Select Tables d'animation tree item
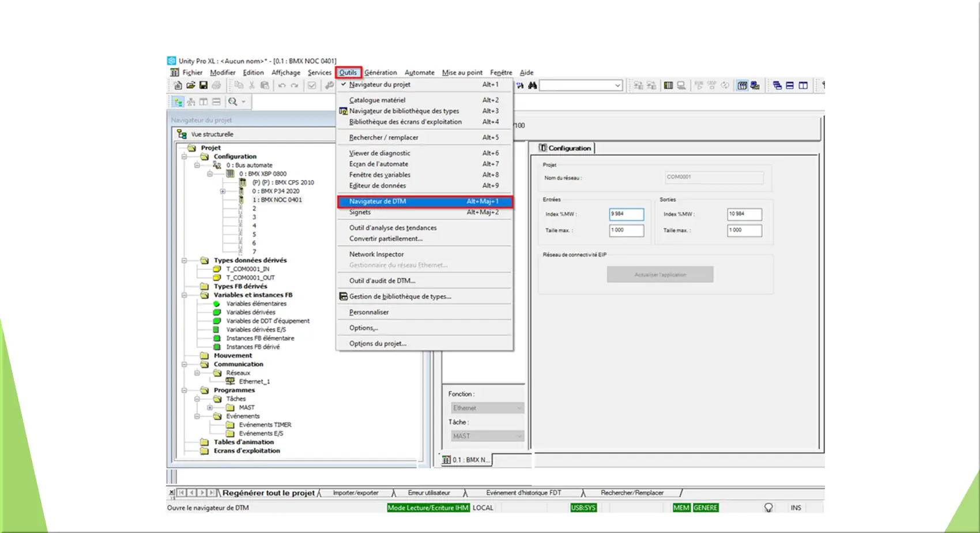Image resolution: width=980 pixels, height=533 pixels. (244, 442)
